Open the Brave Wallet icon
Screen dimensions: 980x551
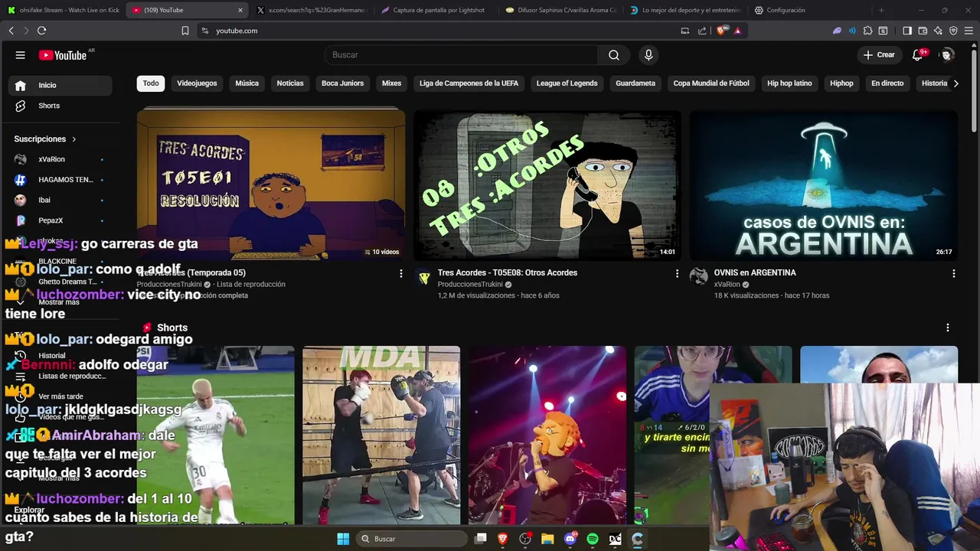[x=923, y=31]
